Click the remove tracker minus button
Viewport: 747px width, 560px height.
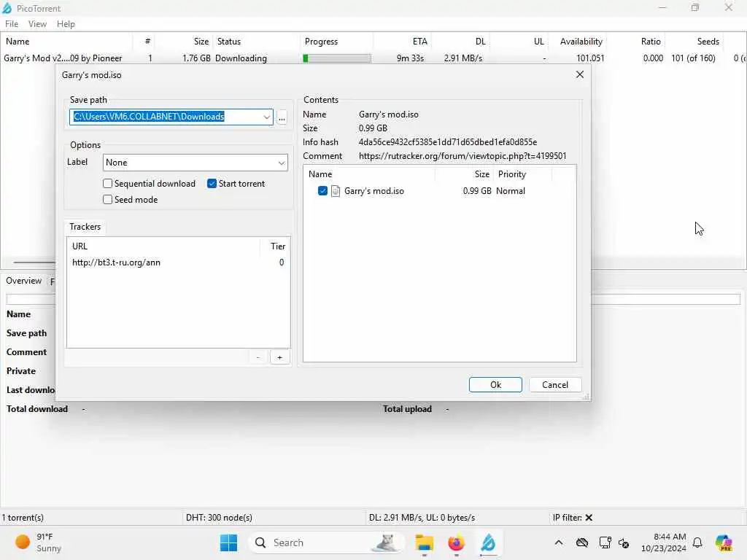click(x=258, y=357)
